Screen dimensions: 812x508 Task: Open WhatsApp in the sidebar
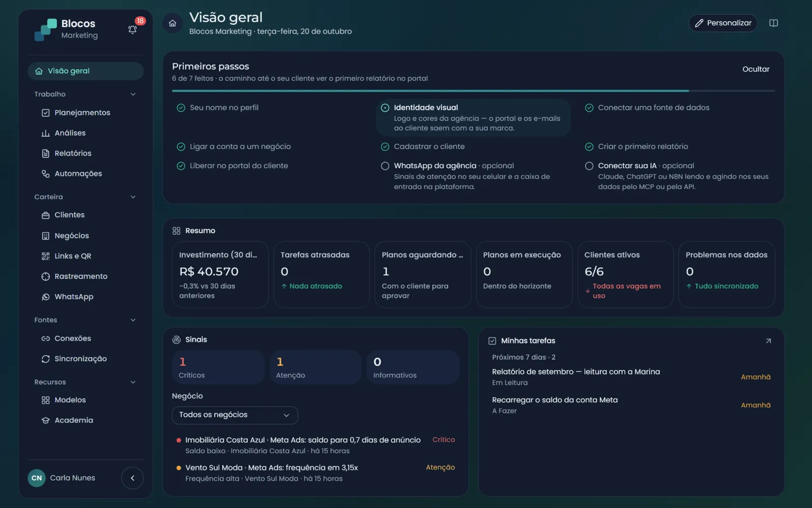pyautogui.click(x=85, y=297)
